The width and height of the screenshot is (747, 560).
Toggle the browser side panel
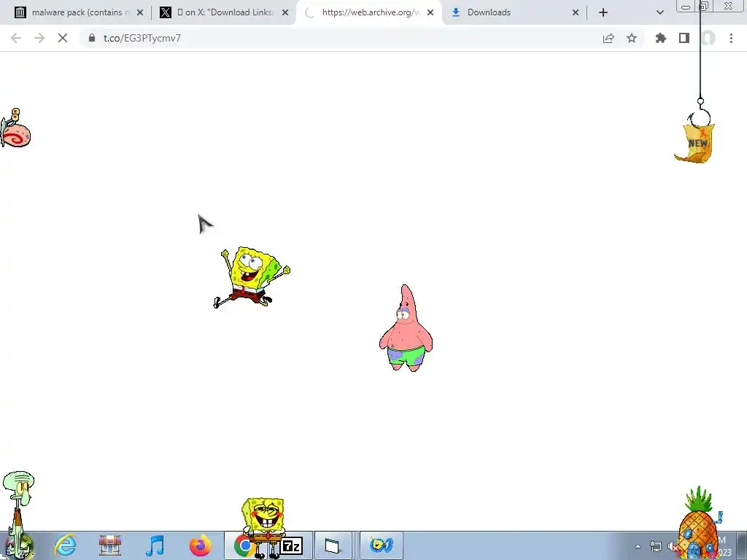684,38
